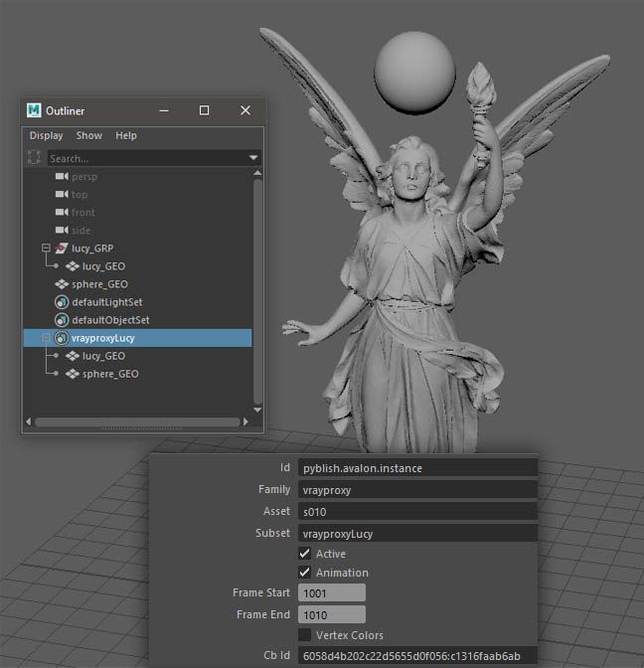Select the front camera row
Viewport: 644px width, 668px height.
(x=137, y=212)
